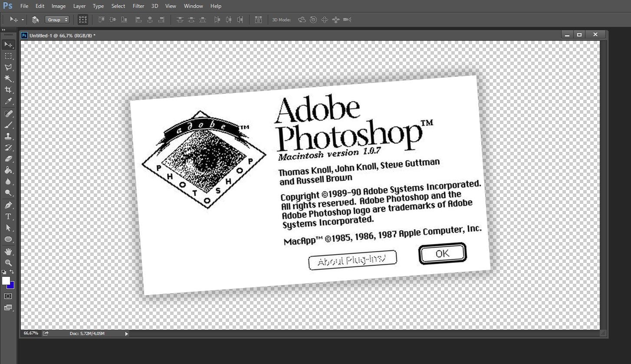The height and width of the screenshot is (364, 631).
Task: Open the Move tool preset picker arrow
Action: (23, 20)
